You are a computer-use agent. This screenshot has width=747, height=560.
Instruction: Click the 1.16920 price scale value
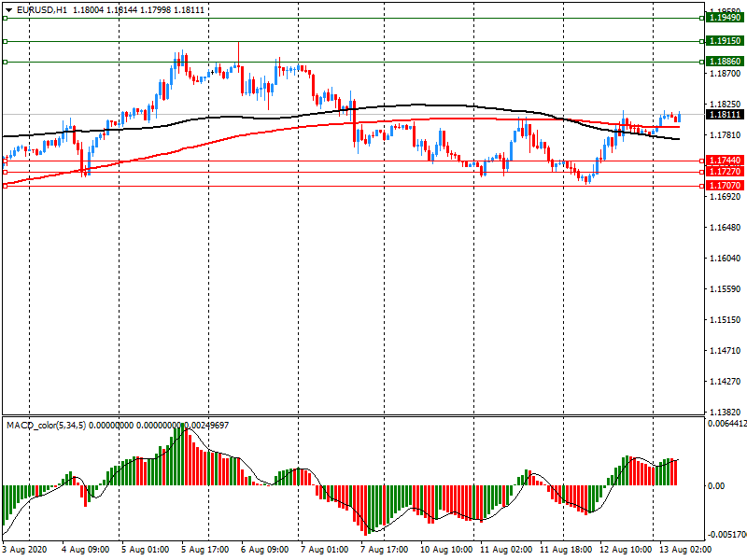(726, 196)
